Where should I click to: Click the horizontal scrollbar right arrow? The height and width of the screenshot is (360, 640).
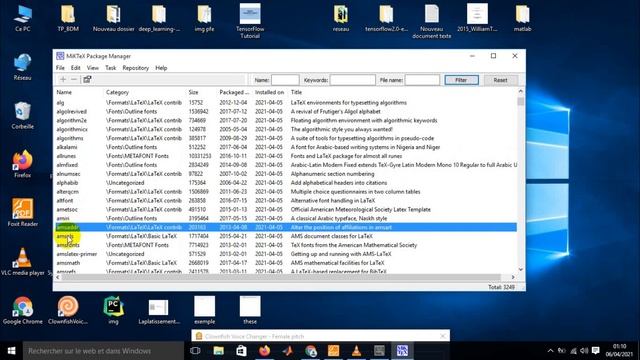513,277
